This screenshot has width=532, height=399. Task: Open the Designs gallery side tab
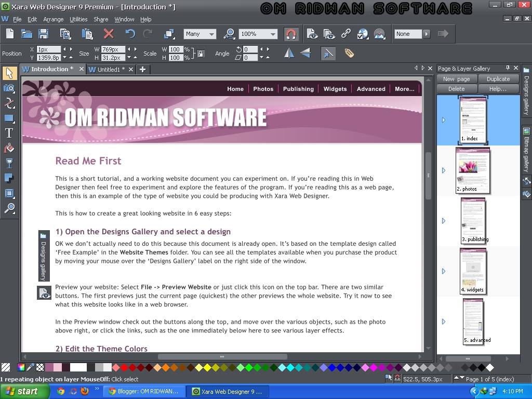(x=526, y=92)
